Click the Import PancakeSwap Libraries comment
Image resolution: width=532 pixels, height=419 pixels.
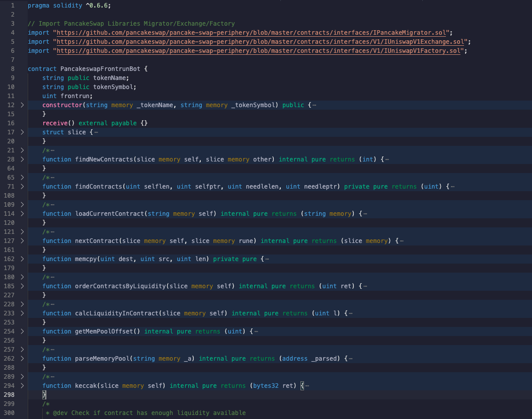click(x=131, y=24)
